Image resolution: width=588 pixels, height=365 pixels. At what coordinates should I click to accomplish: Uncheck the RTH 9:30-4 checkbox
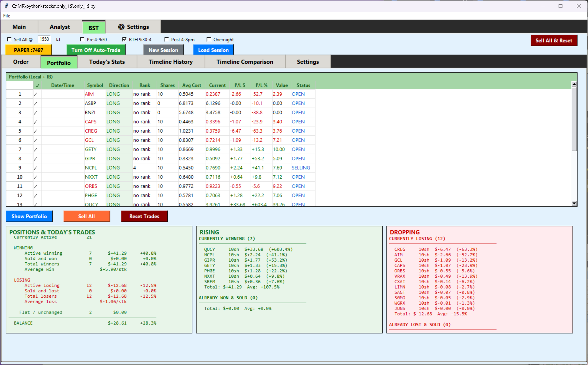[125, 39]
